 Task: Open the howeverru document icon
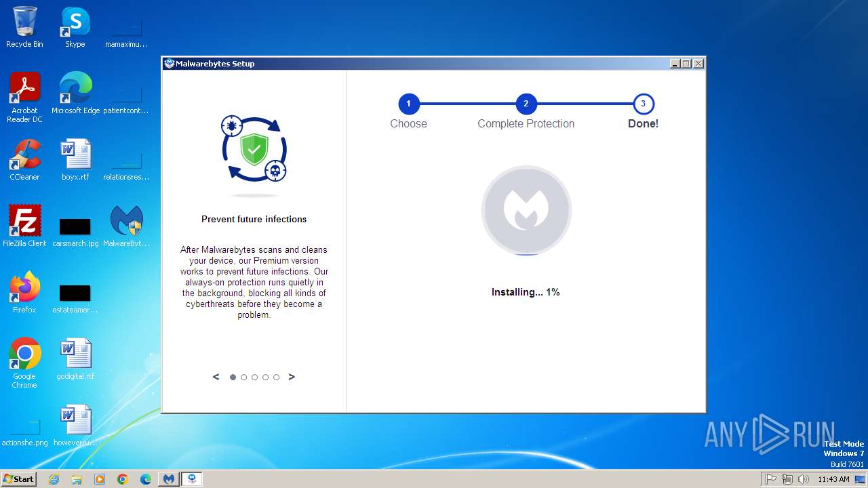[75, 426]
